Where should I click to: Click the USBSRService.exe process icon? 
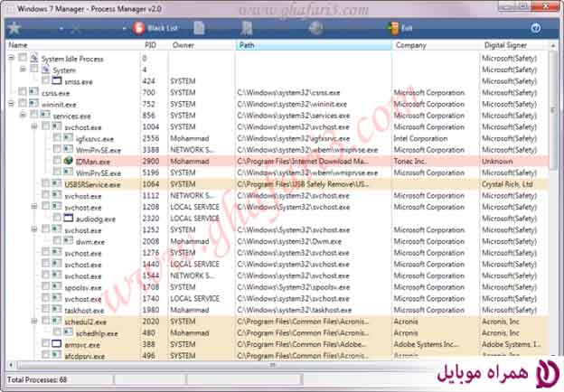56,183
